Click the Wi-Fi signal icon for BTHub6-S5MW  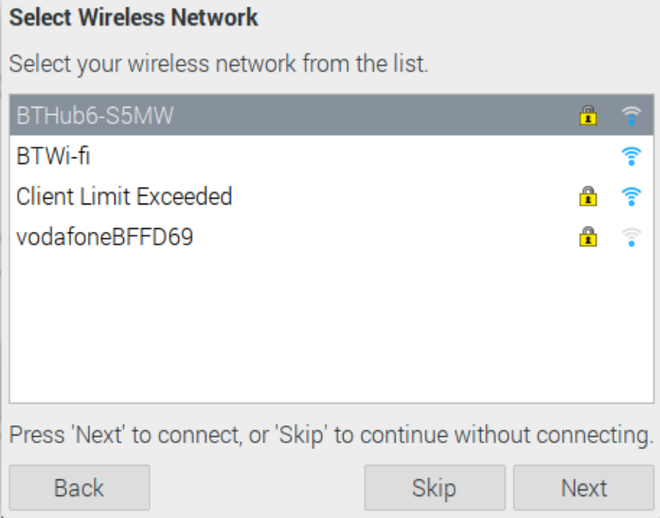point(630,116)
